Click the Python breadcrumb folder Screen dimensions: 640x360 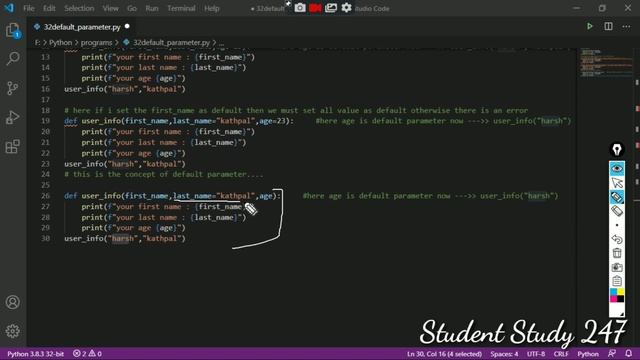tap(60, 42)
